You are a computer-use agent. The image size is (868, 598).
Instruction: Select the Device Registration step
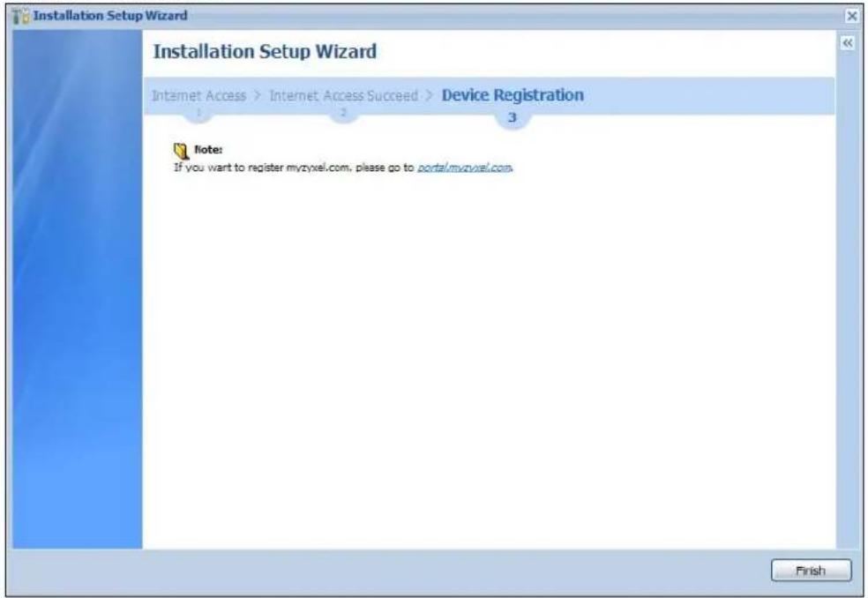tap(513, 95)
